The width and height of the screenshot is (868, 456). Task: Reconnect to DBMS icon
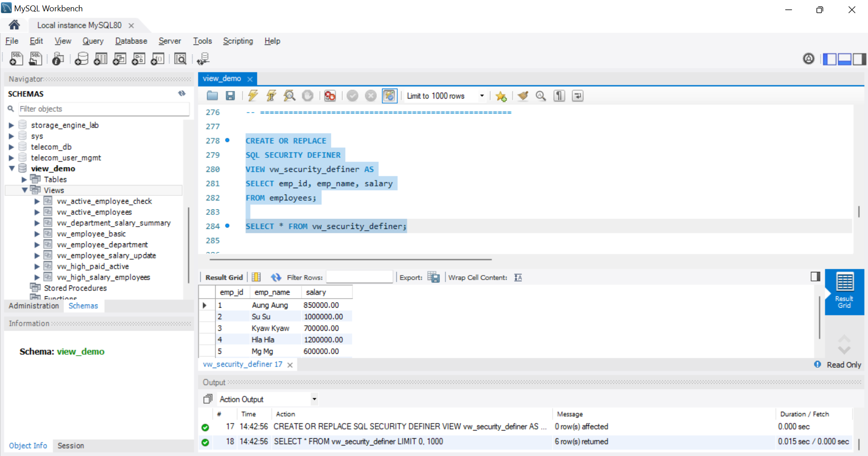(203, 59)
